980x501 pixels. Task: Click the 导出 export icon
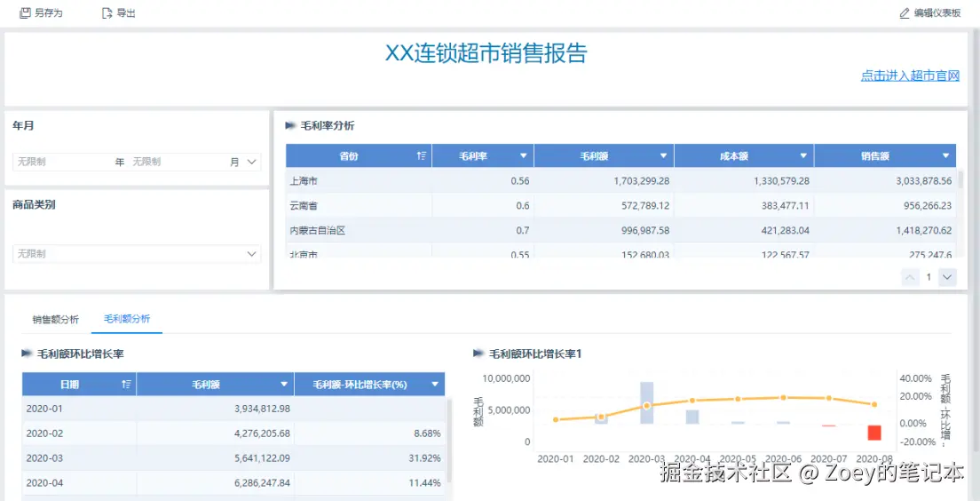pos(107,13)
